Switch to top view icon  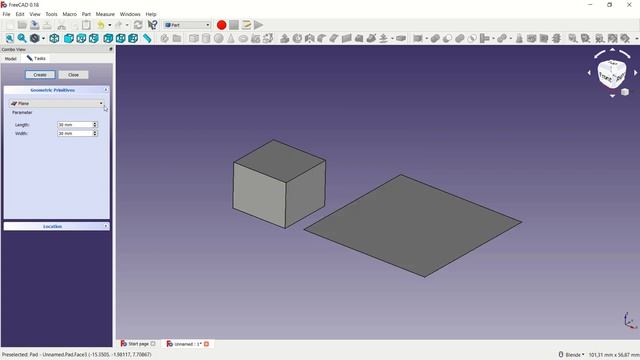point(81,38)
